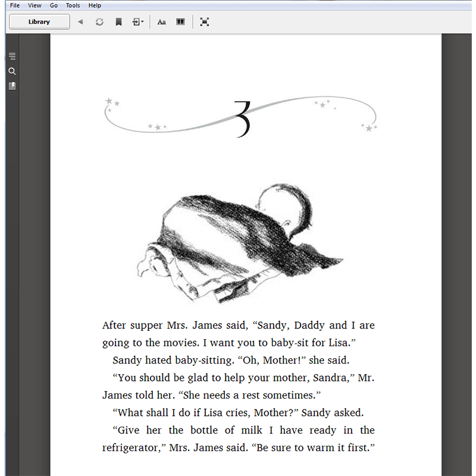Turn to the previous page via left margin
This screenshot has width=476, height=476.
point(35,255)
